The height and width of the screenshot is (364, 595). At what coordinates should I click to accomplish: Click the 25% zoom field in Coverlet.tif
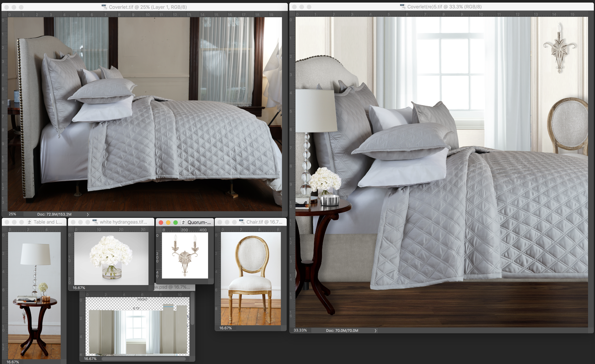click(12, 214)
